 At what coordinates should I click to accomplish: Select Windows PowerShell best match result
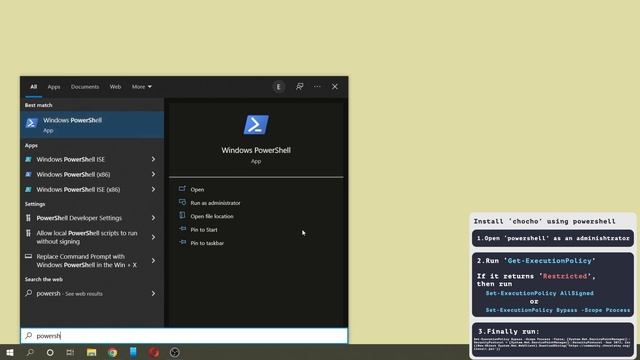92,124
